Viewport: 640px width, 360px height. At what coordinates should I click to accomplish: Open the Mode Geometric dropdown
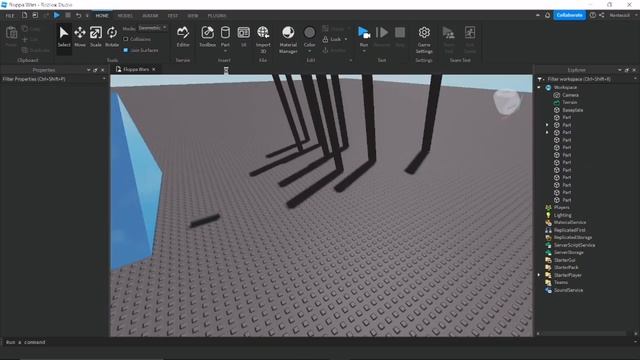152,28
